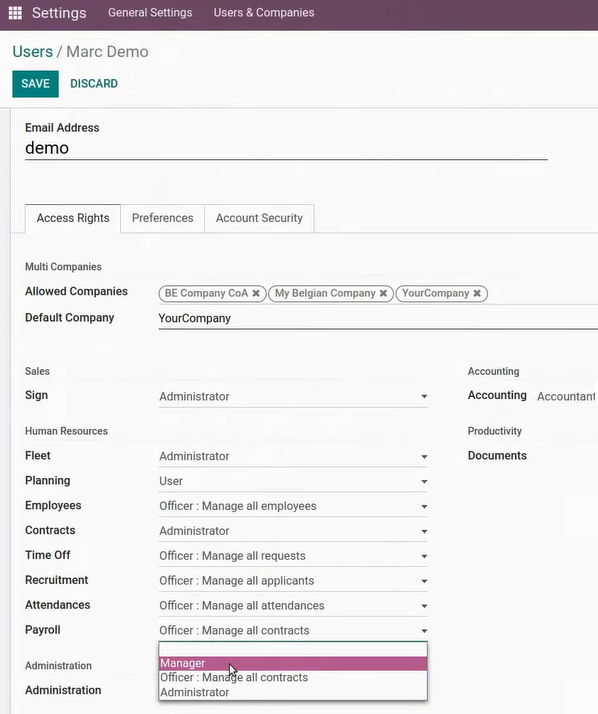Expand the Time Off dropdown
The image size is (598, 714).
point(293,556)
